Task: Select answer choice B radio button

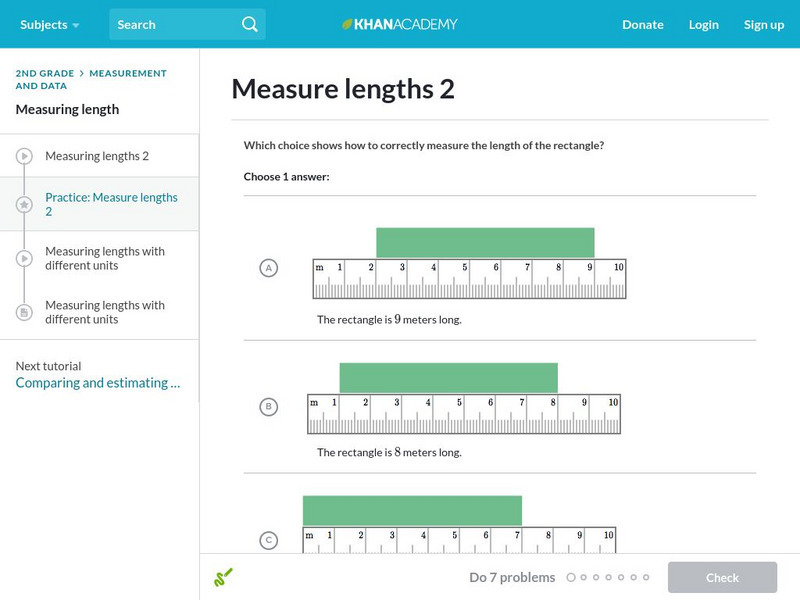Action: [269, 407]
